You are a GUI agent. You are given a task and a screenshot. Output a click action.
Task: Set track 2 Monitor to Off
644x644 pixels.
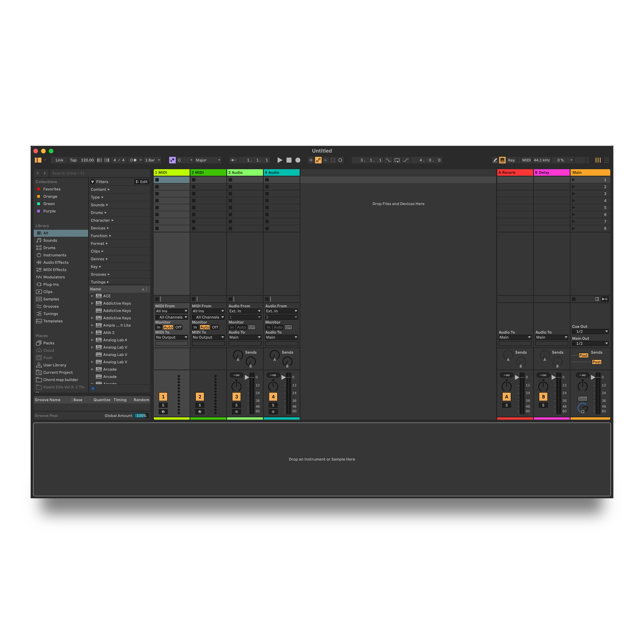215,327
